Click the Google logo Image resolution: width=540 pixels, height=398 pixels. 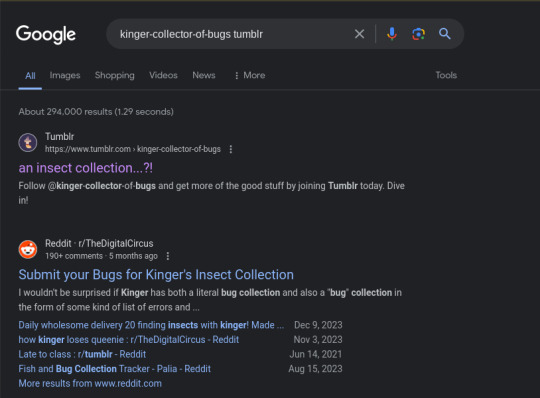click(46, 34)
